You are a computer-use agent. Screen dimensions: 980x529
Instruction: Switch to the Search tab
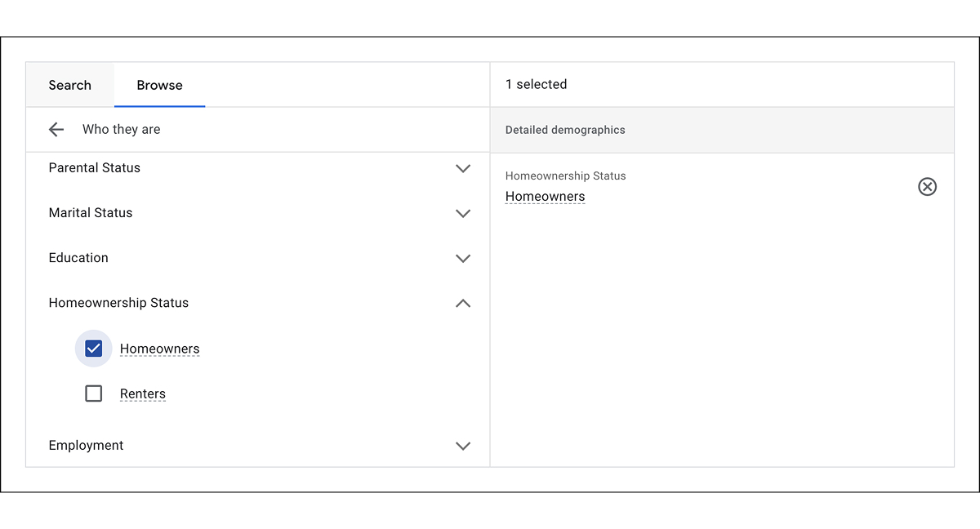point(70,85)
